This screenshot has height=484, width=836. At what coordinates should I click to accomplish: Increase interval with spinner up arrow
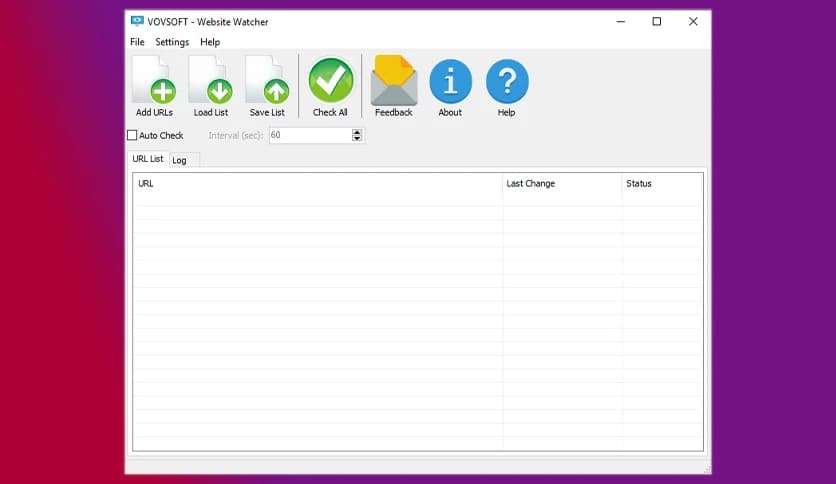coord(357,132)
